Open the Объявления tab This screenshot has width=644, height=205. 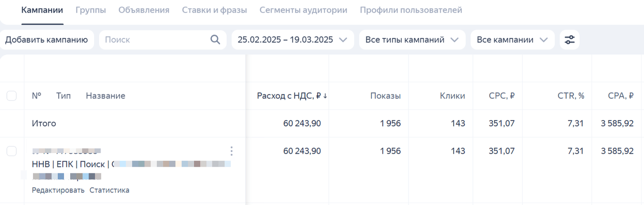[x=144, y=10]
